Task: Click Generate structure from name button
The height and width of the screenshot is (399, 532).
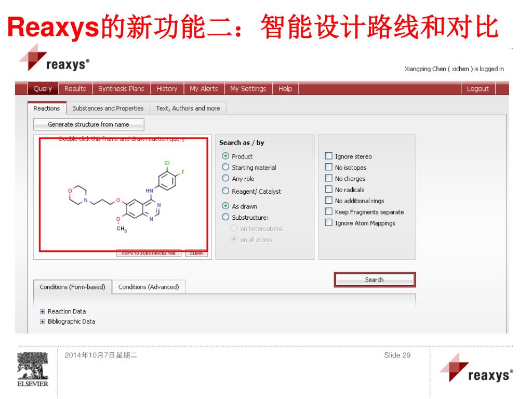Action: [x=88, y=125]
